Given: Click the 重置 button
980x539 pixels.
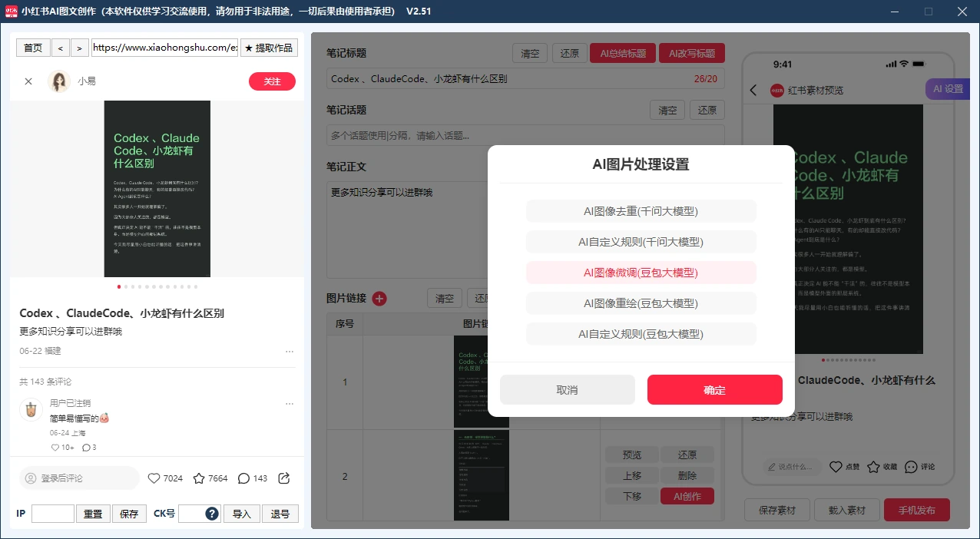Looking at the screenshot, I should click(x=93, y=514).
